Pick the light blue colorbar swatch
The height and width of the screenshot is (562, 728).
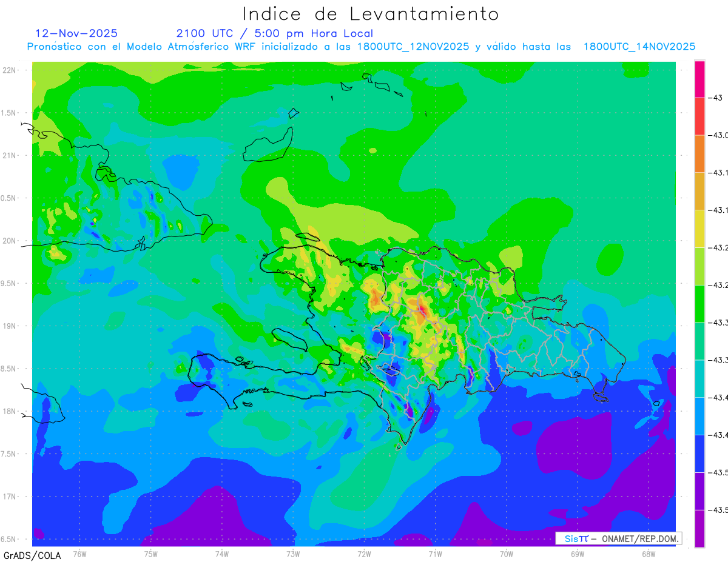click(699, 416)
